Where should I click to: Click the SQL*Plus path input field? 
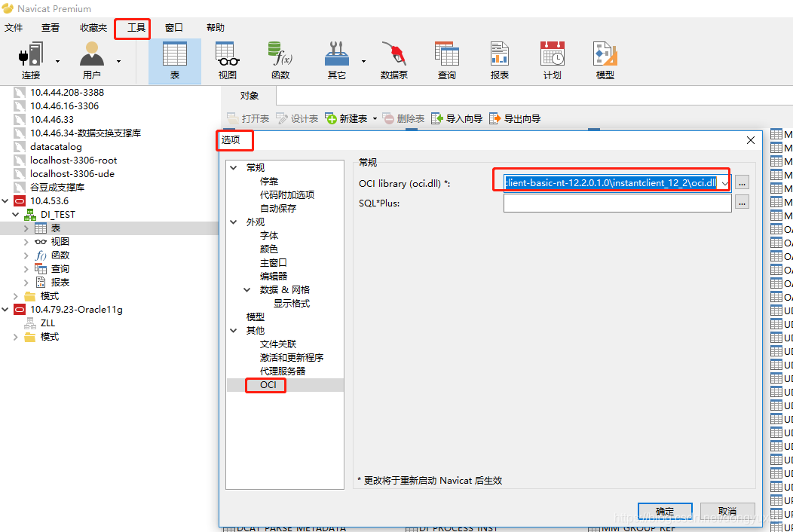coord(617,203)
